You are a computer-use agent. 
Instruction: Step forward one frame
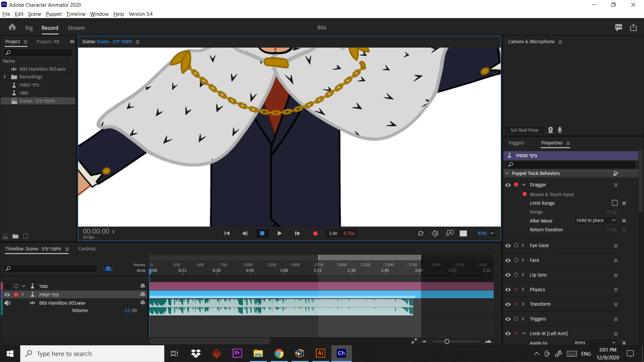point(297,234)
